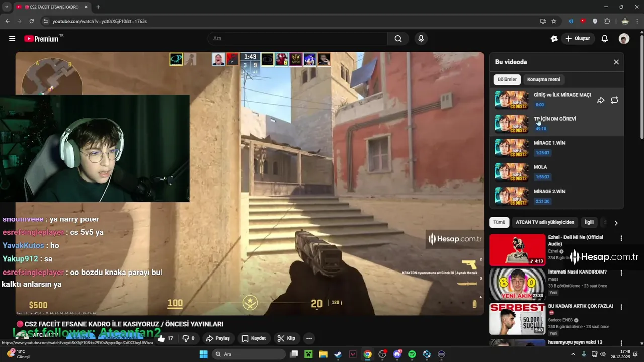Open the red YouTube heart extension
The width and height of the screenshot is (644, 362).
(583, 21)
